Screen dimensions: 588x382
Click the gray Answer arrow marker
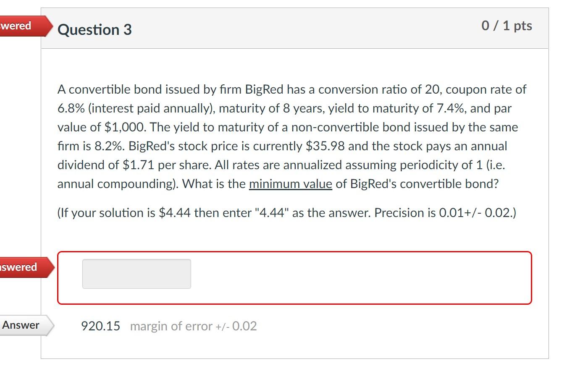(x=21, y=324)
